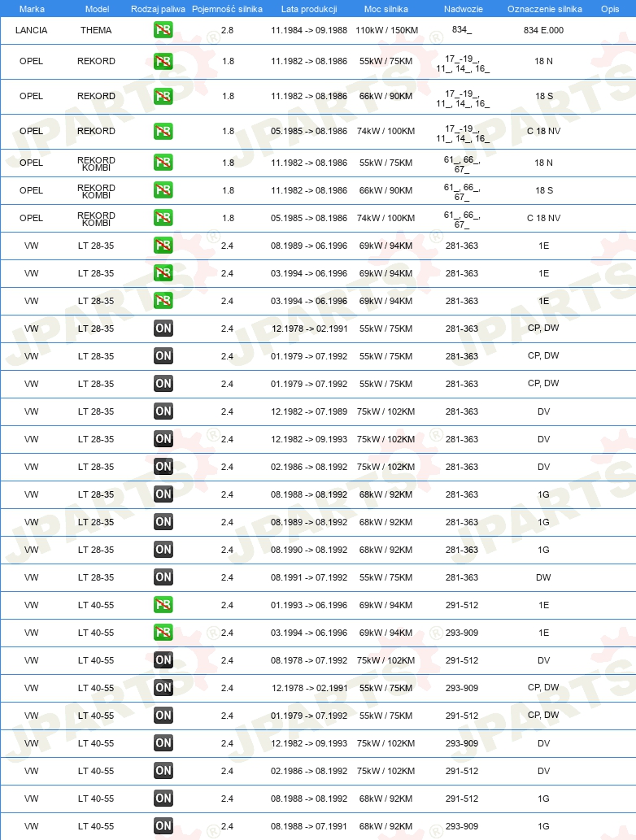This screenshot has height=840, width=636.
Task: Select the 'LANCIA' brand cell
Action: click(x=31, y=31)
